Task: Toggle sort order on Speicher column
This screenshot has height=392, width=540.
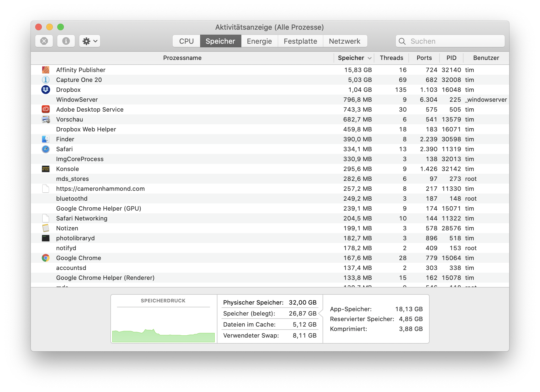Action: (354, 58)
